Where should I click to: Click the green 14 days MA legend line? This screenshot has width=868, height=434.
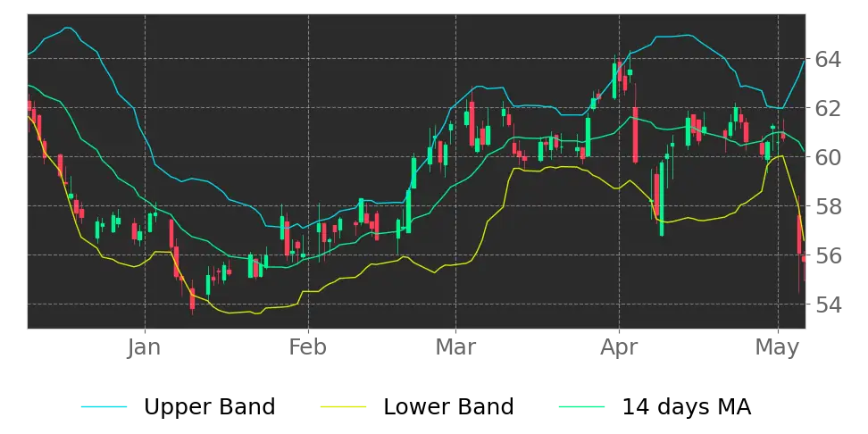[x=582, y=408]
